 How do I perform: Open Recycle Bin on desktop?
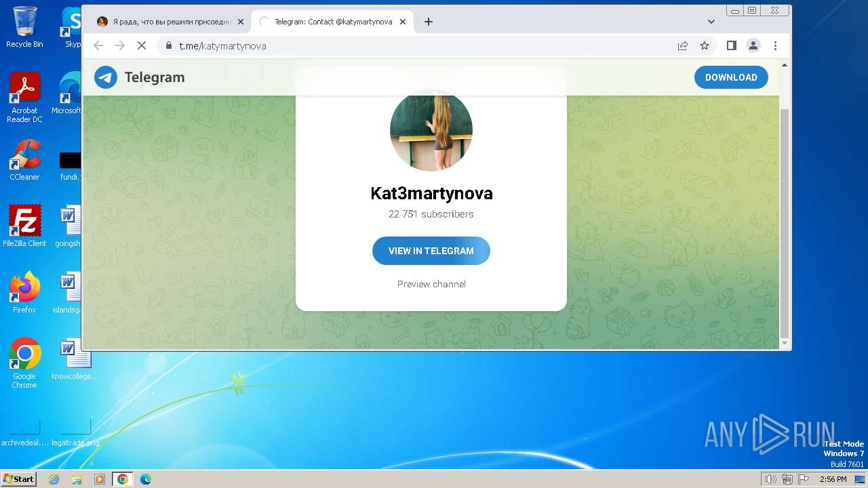point(24,27)
